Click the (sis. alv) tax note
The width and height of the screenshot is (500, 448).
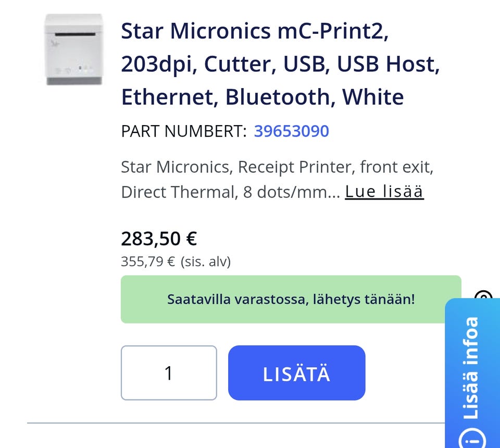tap(206, 261)
